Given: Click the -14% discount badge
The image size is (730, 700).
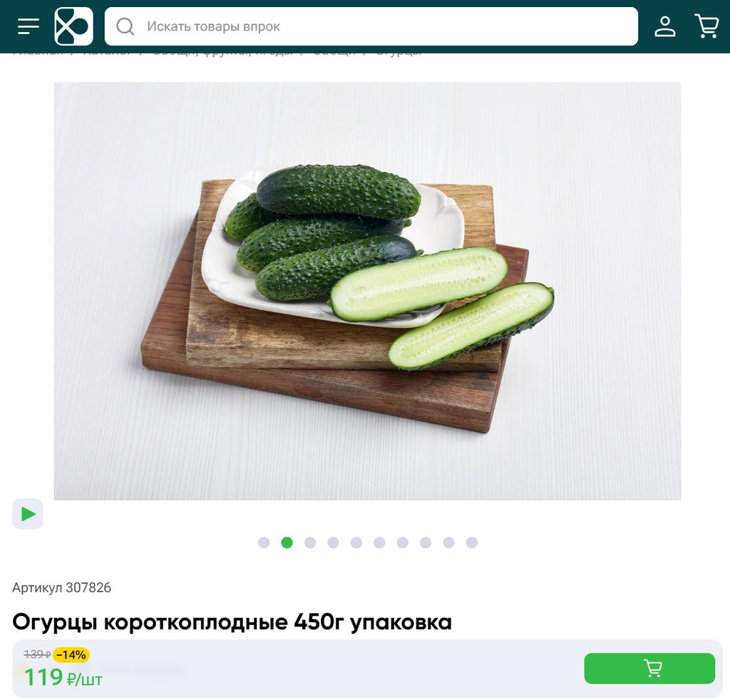Looking at the screenshot, I should click(x=71, y=655).
